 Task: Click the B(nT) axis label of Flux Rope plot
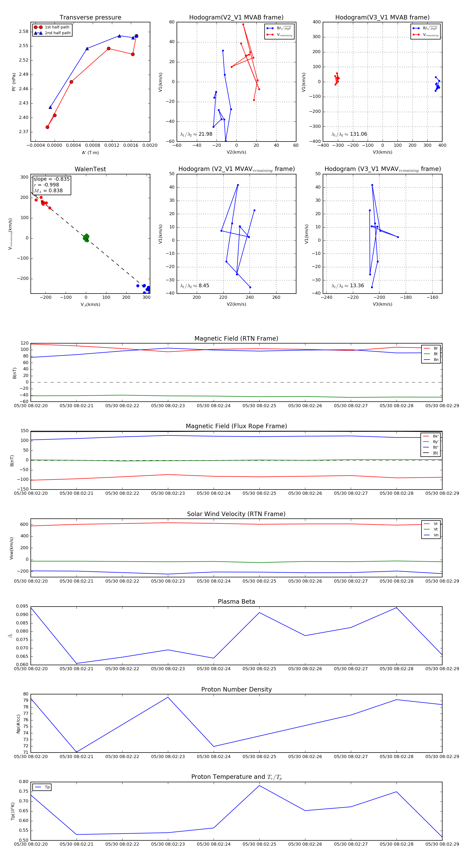[x=12, y=461]
